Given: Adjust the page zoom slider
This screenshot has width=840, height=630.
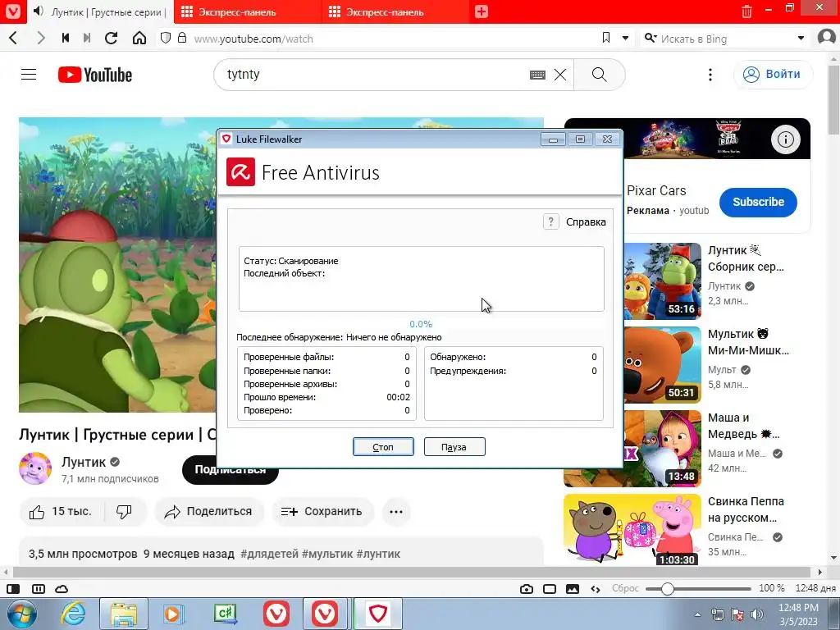Looking at the screenshot, I should click(x=698, y=589).
